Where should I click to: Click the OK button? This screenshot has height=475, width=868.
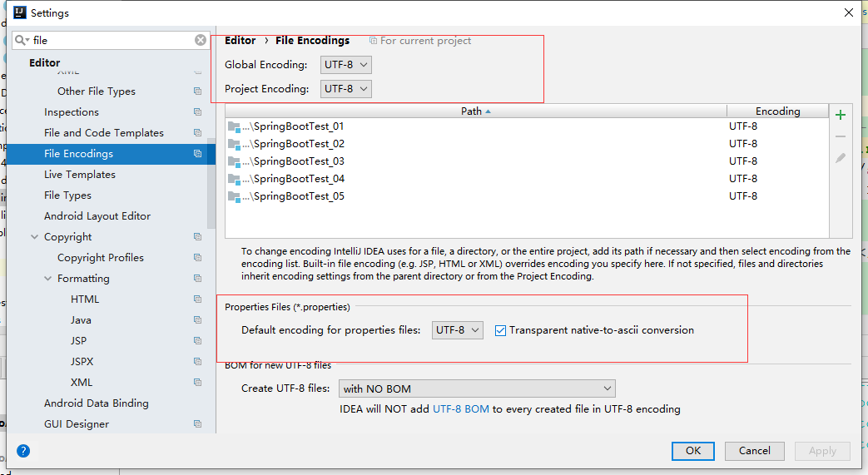693,451
